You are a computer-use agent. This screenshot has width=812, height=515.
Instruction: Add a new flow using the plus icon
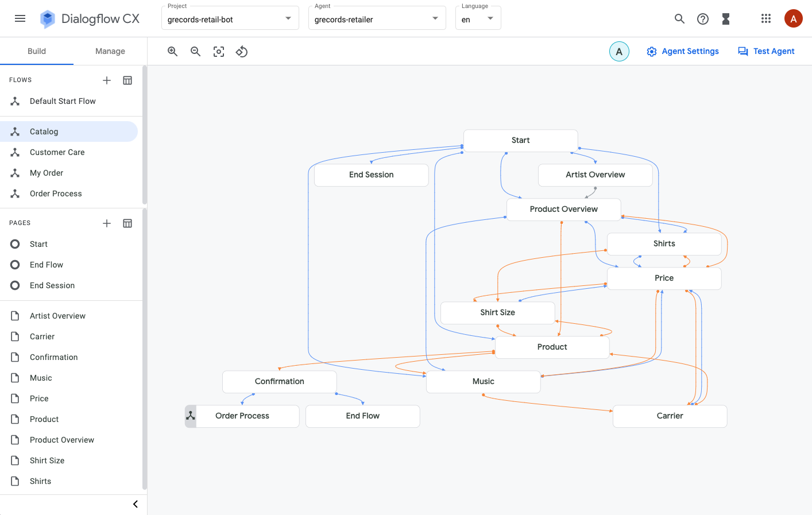(x=107, y=80)
